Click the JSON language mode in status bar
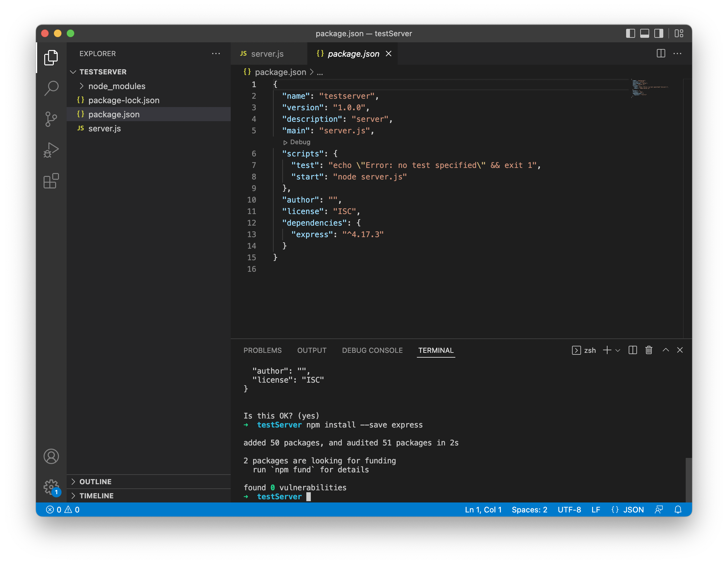728x564 pixels. point(633,509)
